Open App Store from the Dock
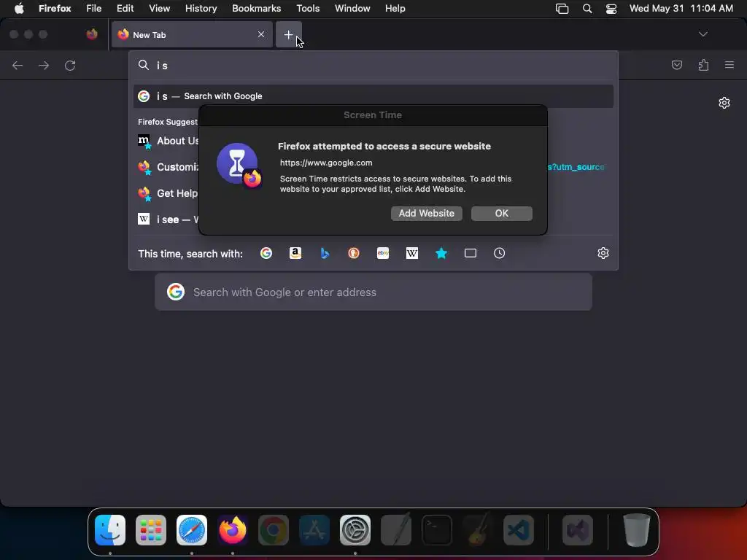 314,530
